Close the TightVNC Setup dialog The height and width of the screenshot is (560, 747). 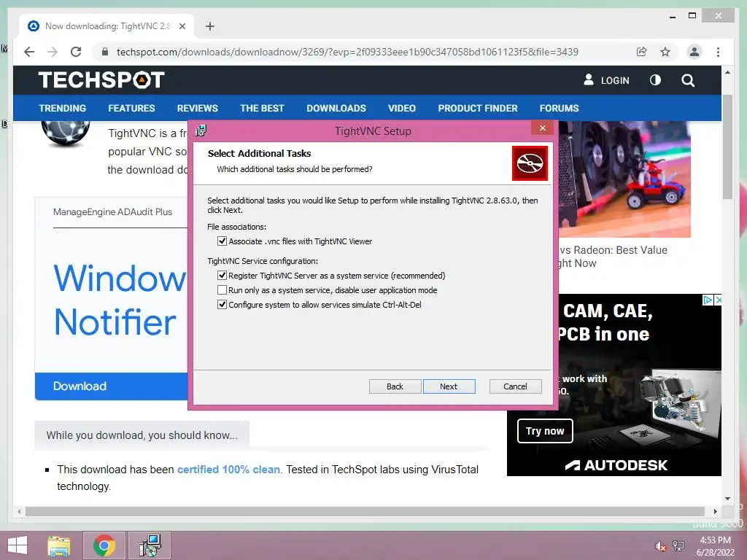click(542, 128)
